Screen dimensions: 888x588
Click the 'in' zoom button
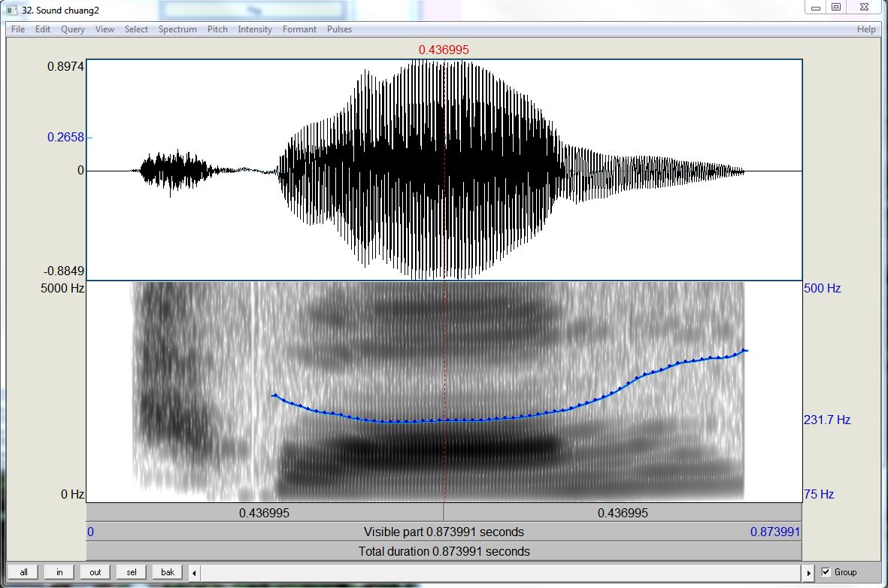click(x=59, y=572)
